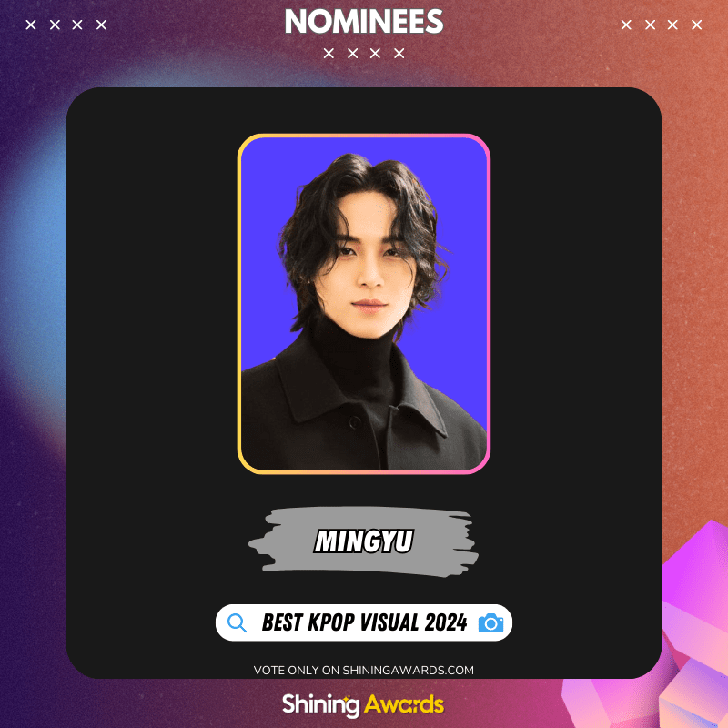The image size is (728, 728).
Task: Click the Shining Awards logo
Action: tap(363, 704)
